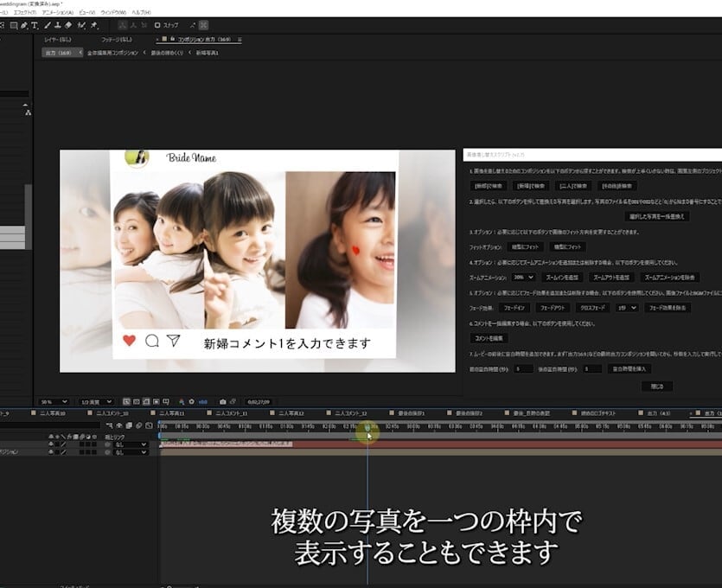
Task: Click the フェードイン (Fade In) button
Action: [514, 307]
